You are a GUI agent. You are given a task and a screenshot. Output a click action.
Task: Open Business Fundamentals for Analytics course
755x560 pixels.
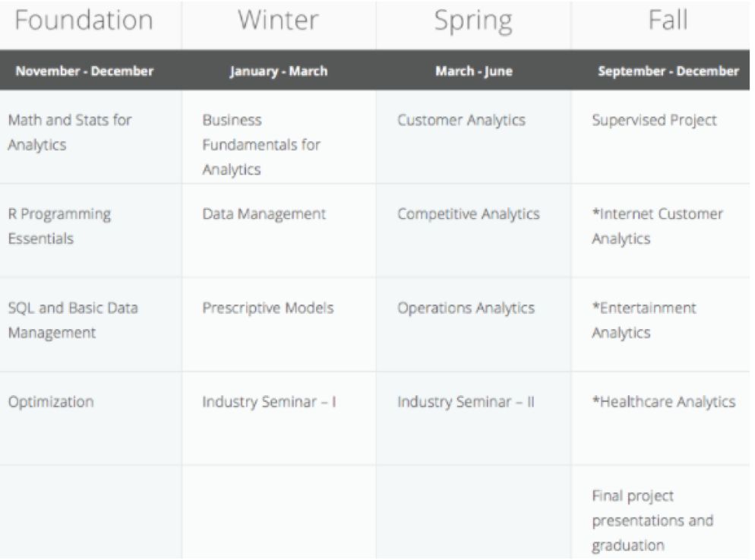coord(261,145)
